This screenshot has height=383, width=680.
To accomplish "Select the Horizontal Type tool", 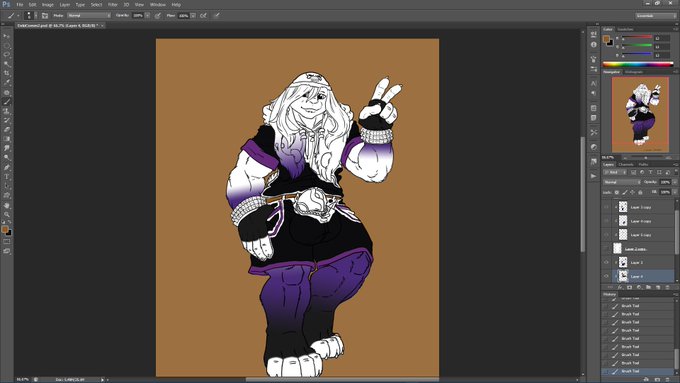I will tap(7, 177).
